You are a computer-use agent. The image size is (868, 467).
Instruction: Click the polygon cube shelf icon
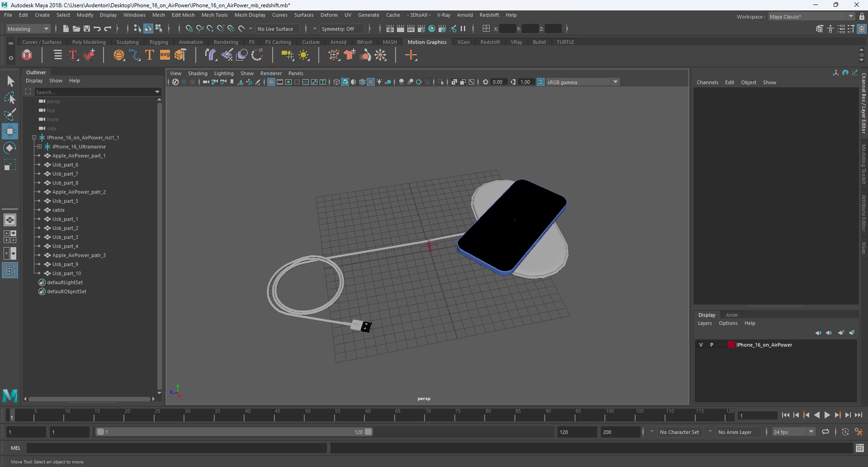point(27,55)
